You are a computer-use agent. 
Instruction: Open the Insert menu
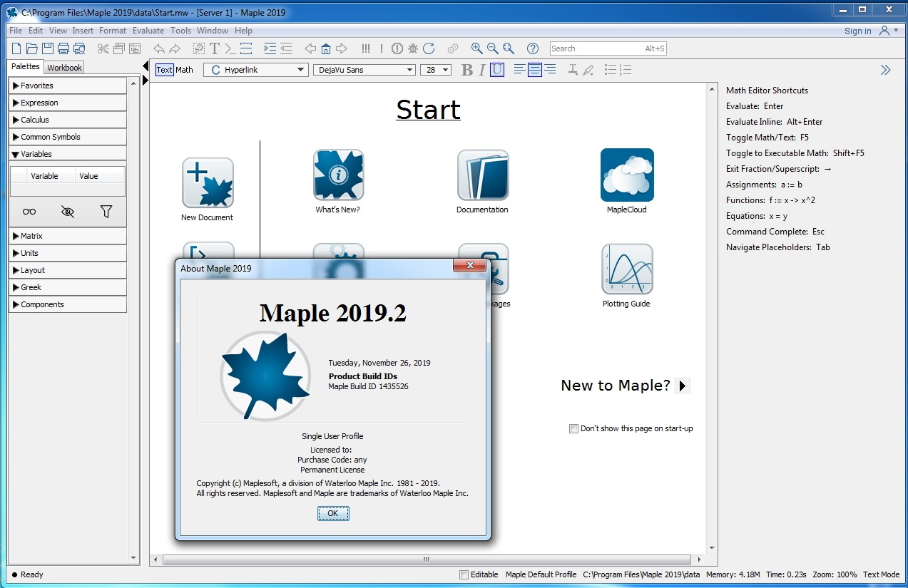point(83,31)
